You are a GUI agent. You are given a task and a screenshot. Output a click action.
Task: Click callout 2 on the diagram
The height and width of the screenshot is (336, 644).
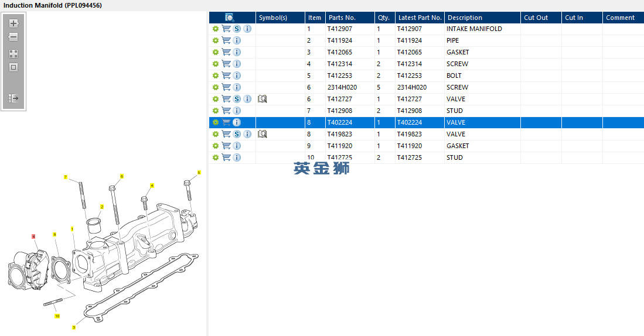click(x=102, y=207)
